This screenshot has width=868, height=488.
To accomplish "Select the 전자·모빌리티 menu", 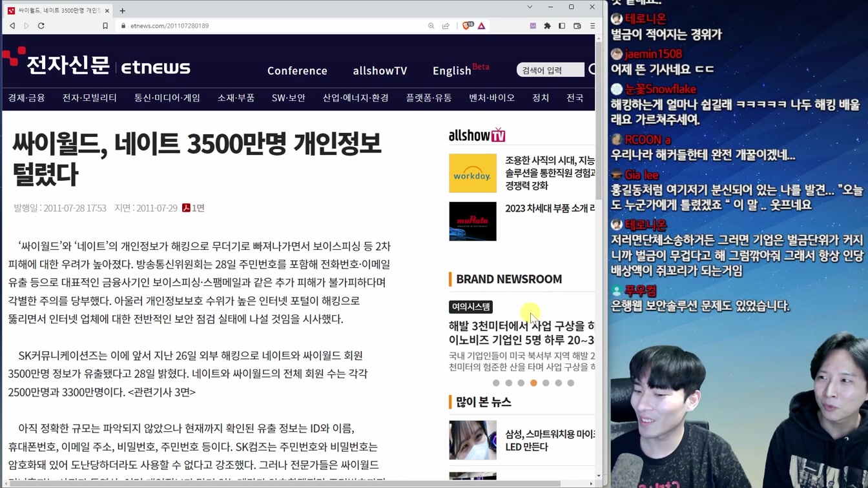I will [89, 98].
